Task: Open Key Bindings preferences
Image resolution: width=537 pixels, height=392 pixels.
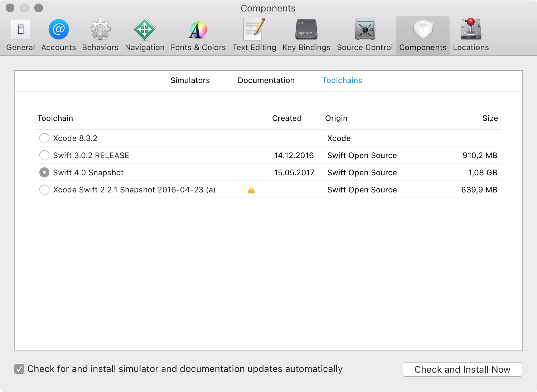Action: pyautogui.click(x=306, y=35)
